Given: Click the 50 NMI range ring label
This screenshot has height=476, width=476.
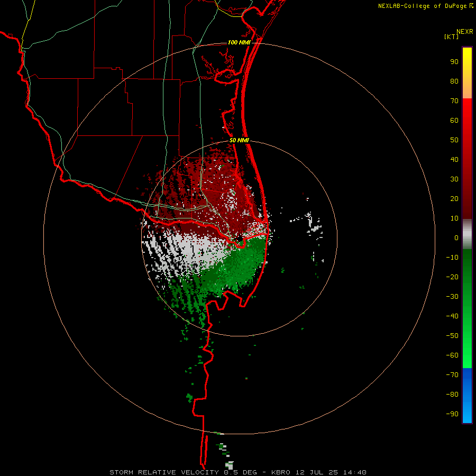Looking at the screenshot, I should pos(239,140).
